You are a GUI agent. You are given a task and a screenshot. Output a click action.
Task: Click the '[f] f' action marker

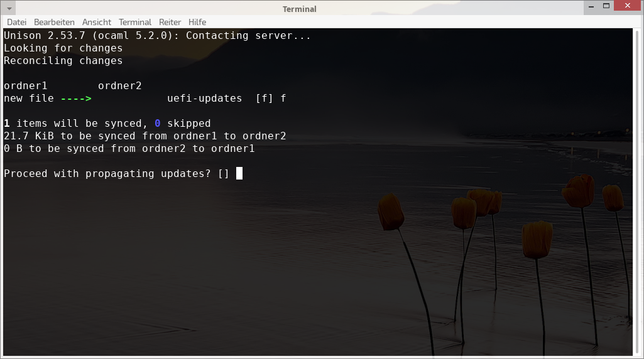(271, 99)
